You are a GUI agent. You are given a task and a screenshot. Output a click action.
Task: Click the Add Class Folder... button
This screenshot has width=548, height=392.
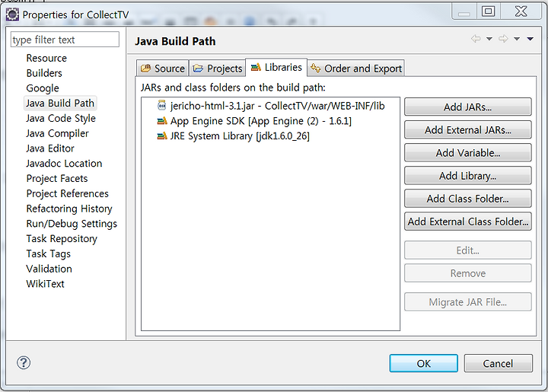[467, 199]
